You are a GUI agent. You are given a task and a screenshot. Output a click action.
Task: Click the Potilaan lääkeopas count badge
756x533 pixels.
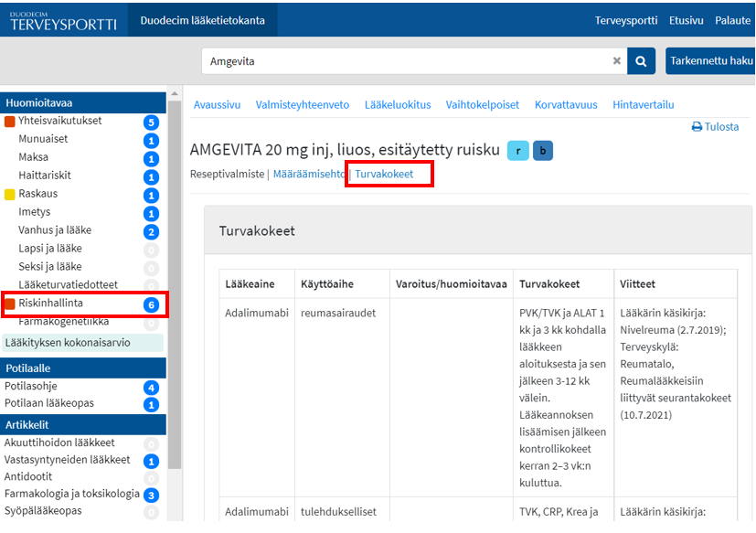(152, 405)
